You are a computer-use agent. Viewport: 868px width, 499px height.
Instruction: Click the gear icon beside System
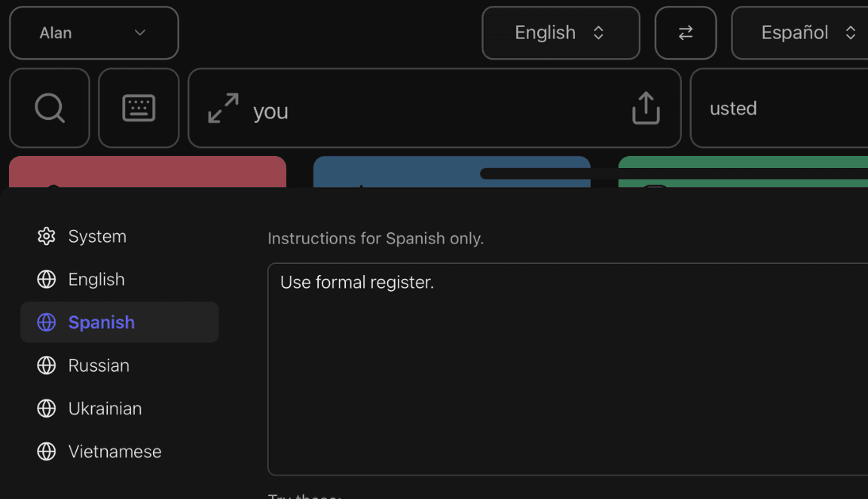click(x=46, y=236)
